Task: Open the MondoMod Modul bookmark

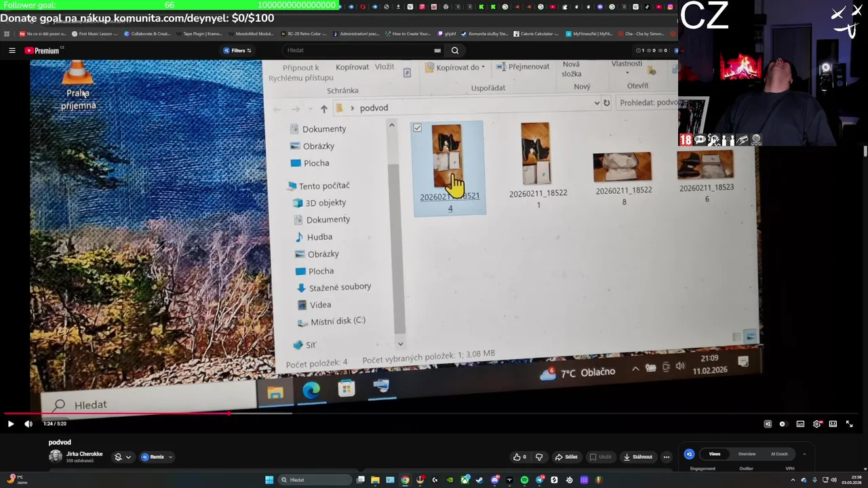Action: click(x=251, y=33)
